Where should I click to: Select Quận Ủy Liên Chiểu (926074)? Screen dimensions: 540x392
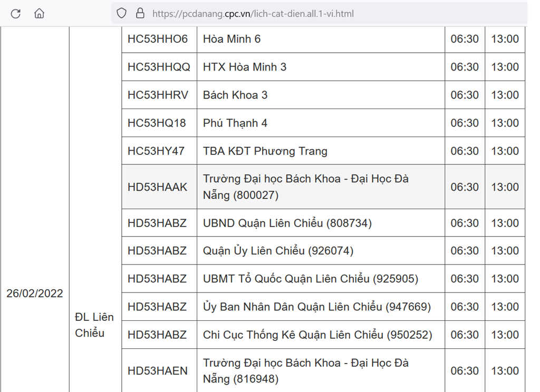[278, 251]
